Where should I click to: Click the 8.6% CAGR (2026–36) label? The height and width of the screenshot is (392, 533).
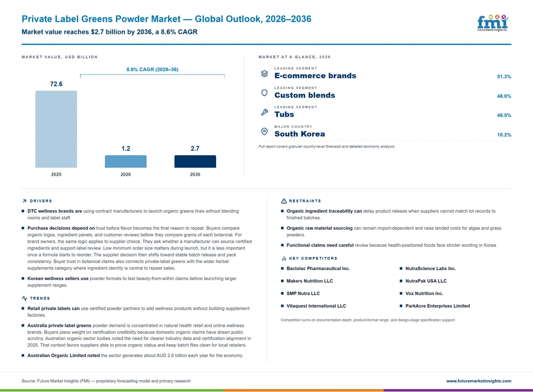tap(152, 69)
